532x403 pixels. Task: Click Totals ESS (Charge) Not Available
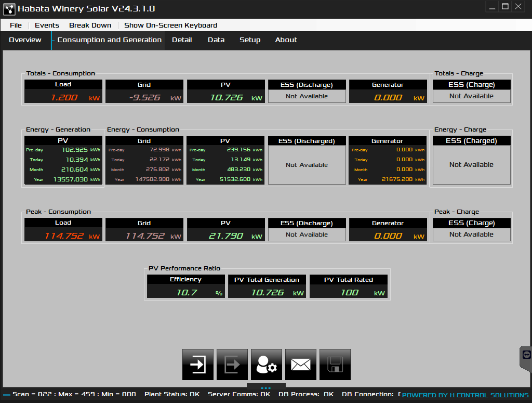[471, 96]
